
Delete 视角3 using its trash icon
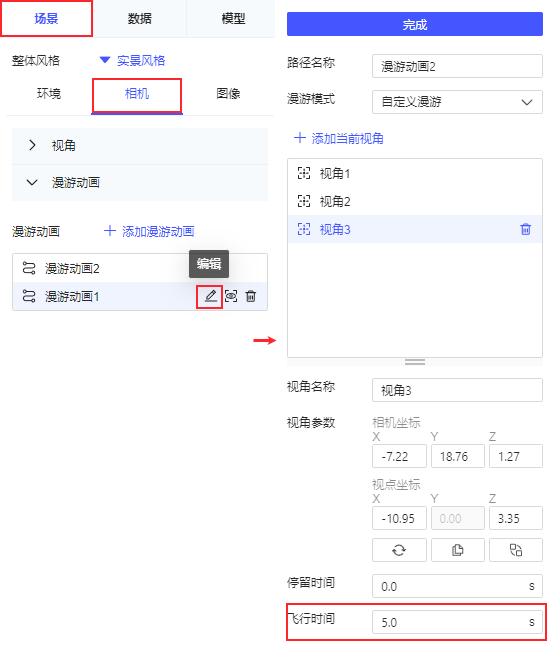click(x=526, y=229)
